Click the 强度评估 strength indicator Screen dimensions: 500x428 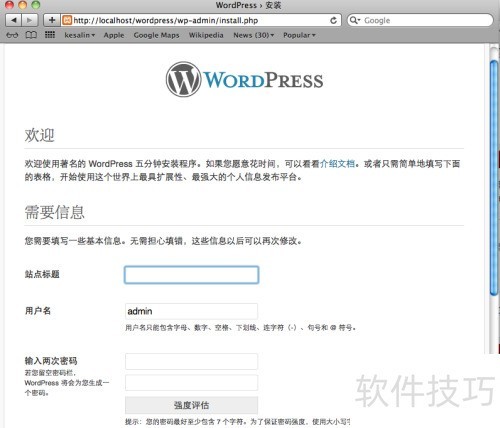[191, 405]
